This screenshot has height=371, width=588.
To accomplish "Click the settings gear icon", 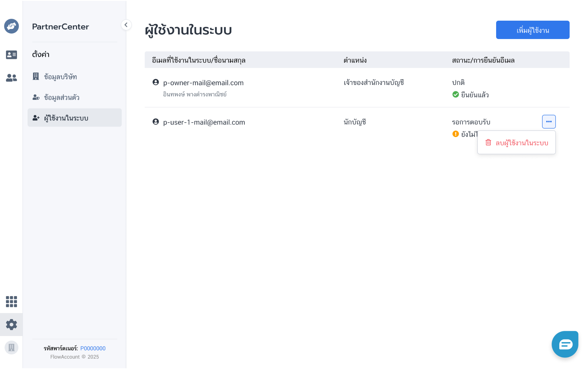I will 11,325.
